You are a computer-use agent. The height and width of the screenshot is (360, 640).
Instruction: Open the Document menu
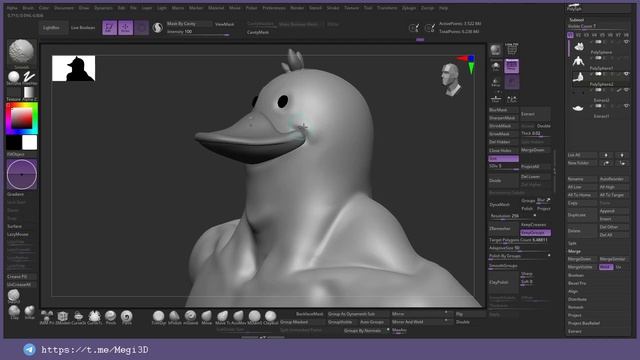64,8
